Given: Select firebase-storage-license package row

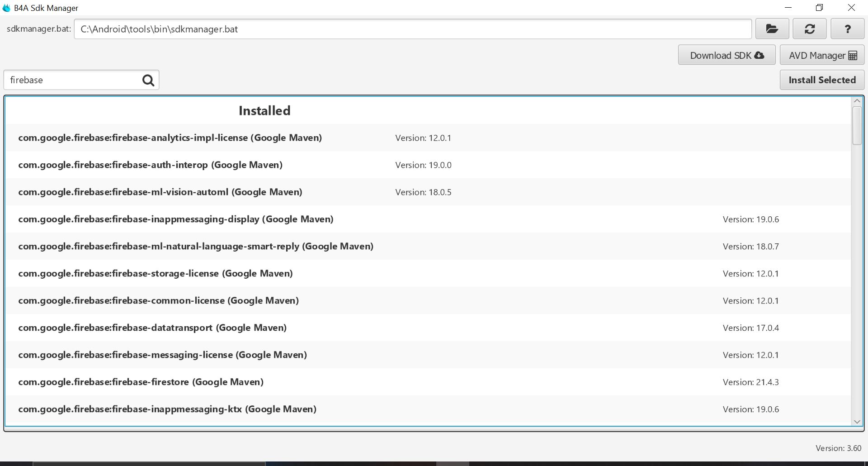Looking at the screenshot, I should pos(428,273).
